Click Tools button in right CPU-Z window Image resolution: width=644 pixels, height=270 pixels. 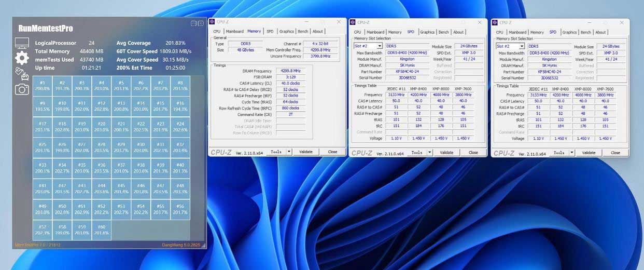click(x=559, y=153)
